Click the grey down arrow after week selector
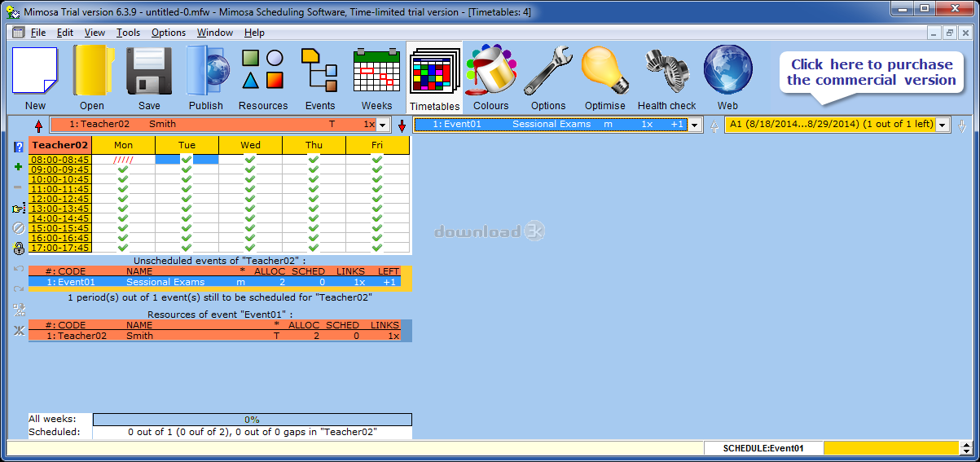Viewport: 980px width, 462px height. click(962, 125)
